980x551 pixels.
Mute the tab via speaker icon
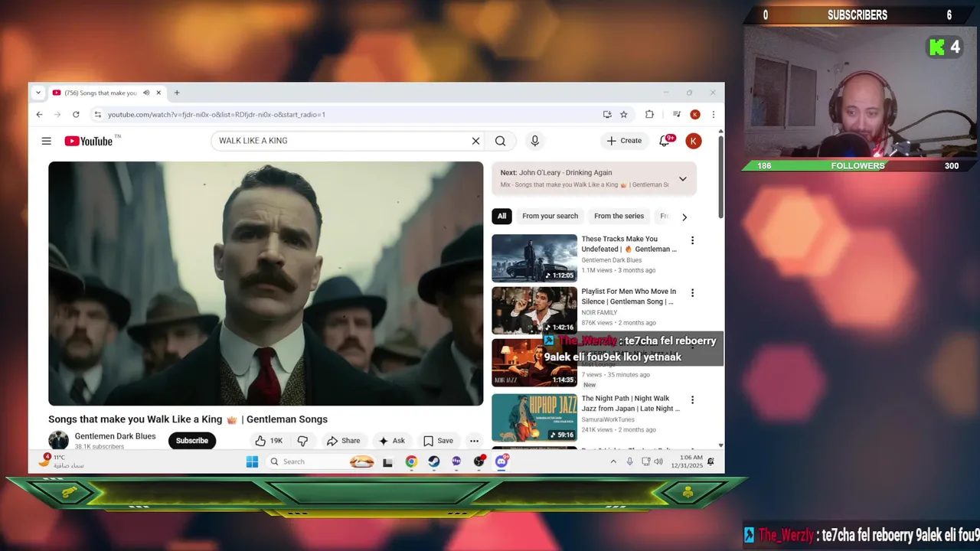click(x=146, y=93)
